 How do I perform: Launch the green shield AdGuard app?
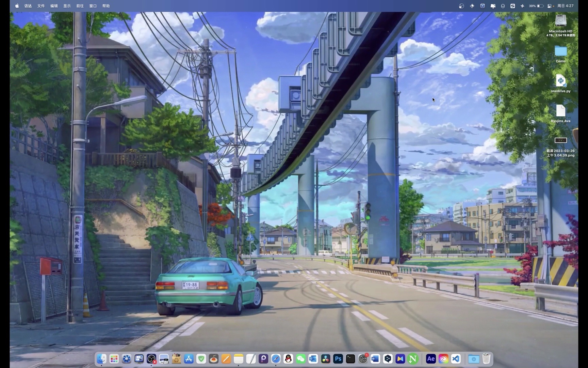(x=201, y=359)
